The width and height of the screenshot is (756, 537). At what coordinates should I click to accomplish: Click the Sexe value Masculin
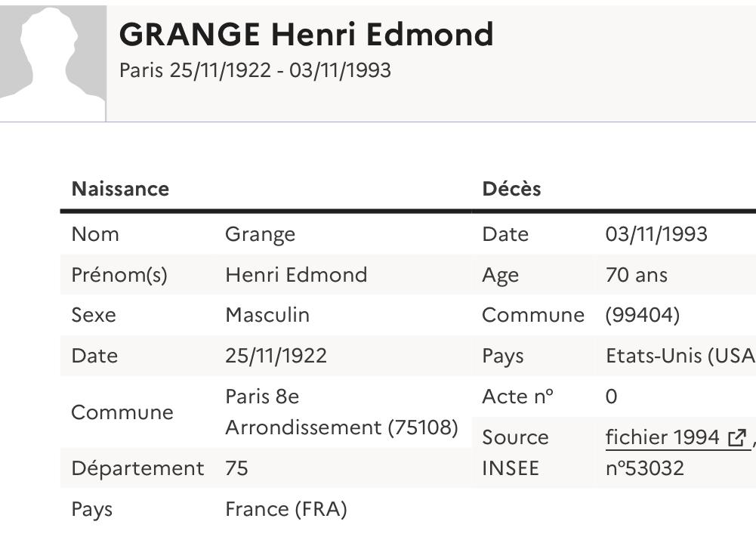[x=267, y=315]
